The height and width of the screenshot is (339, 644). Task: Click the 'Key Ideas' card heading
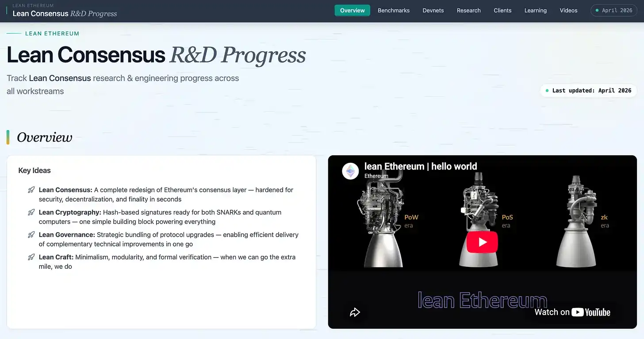(34, 171)
